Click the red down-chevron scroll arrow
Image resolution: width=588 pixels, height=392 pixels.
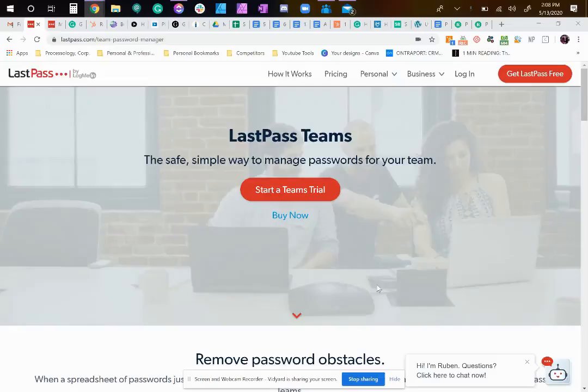point(297,315)
